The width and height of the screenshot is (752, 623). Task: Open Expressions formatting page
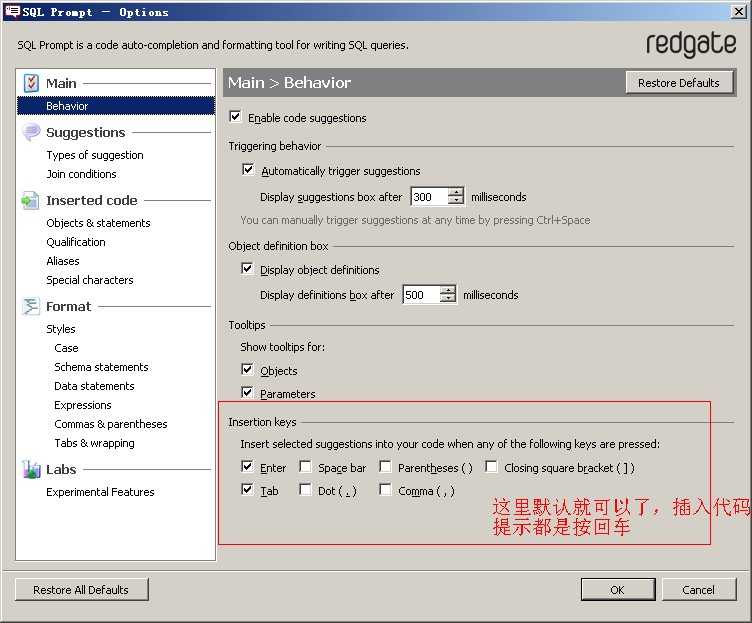82,405
